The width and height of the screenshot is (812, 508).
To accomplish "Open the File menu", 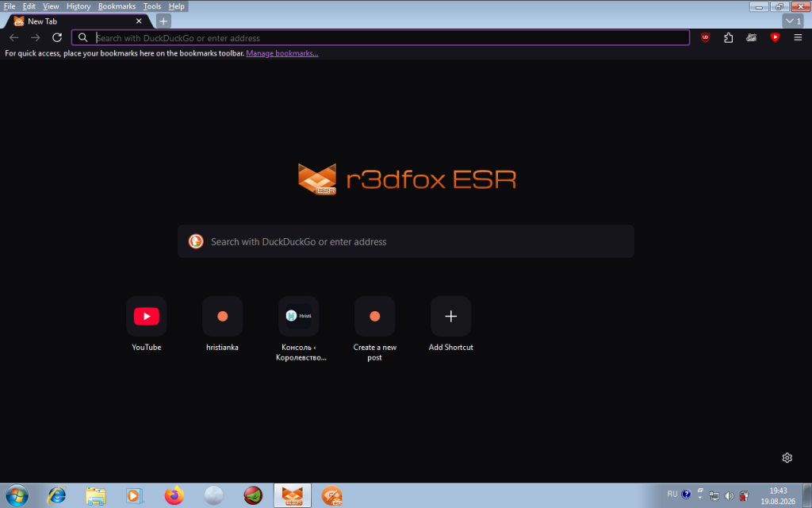I will point(10,6).
